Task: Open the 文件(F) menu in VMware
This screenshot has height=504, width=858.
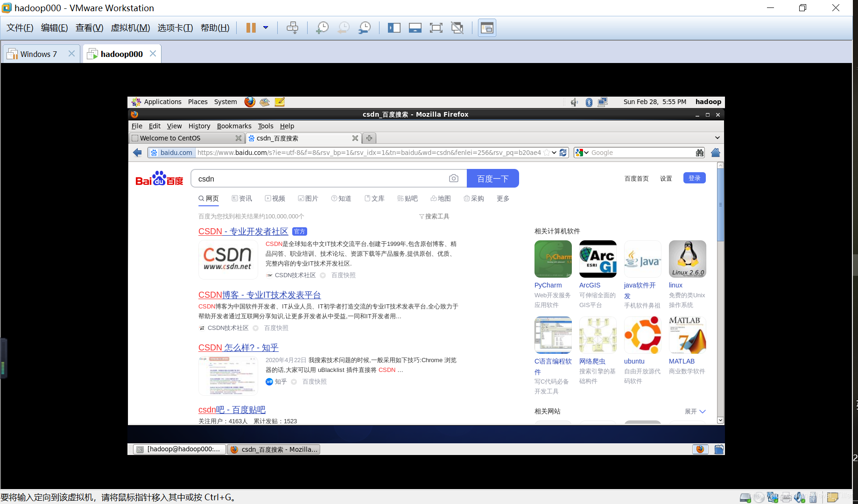Action: [20, 28]
